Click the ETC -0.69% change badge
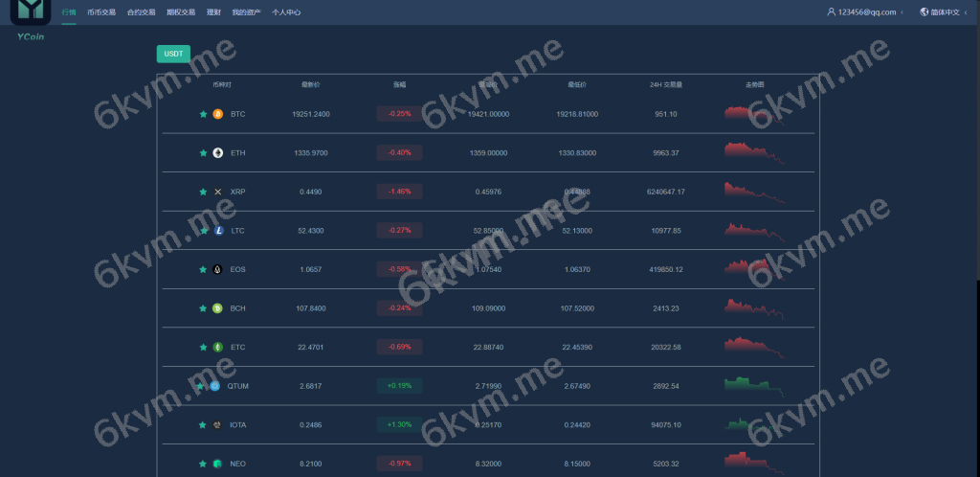Viewport: 980px width, 477px height. click(x=399, y=347)
